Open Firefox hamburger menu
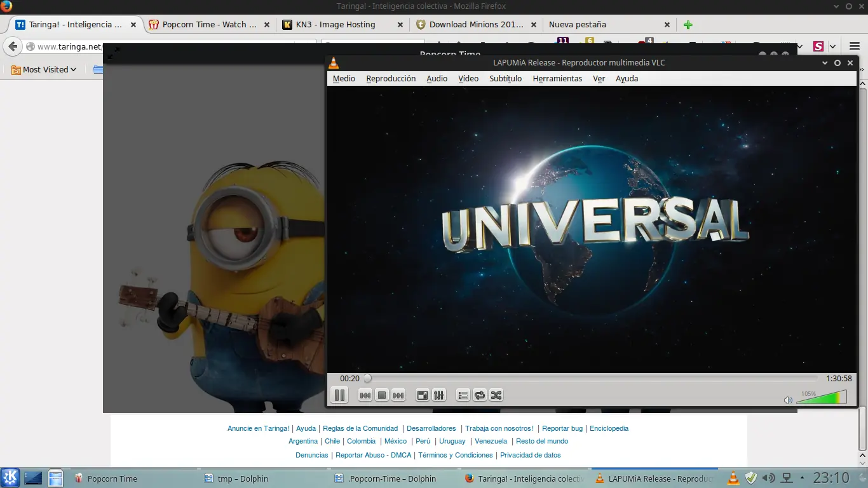Viewport: 868px width, 488px height. 855,46
